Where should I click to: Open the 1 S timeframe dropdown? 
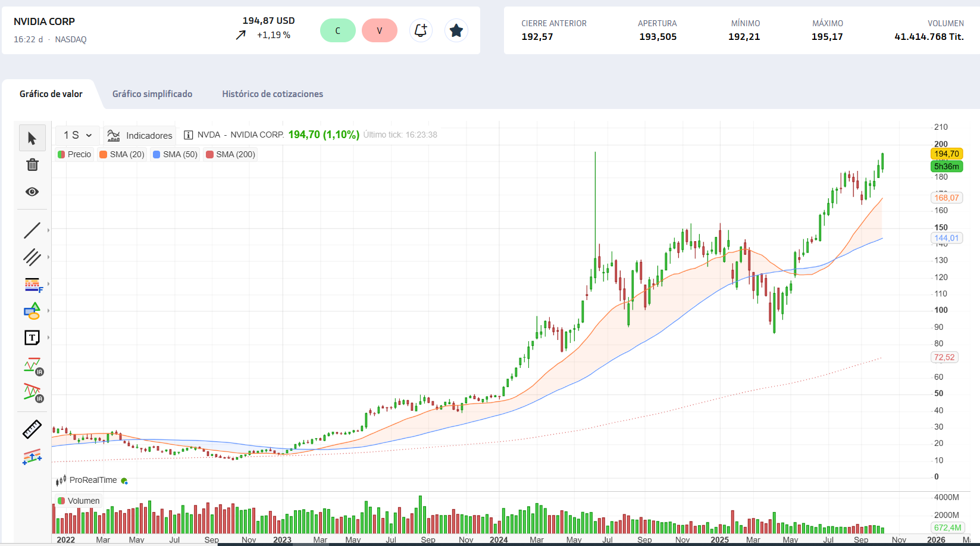tap(77, 135)
